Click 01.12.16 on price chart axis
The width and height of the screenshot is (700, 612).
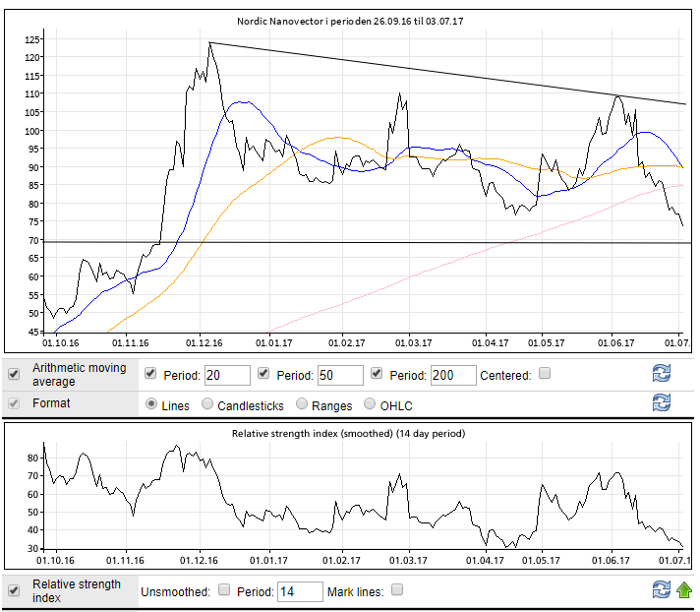204,343
